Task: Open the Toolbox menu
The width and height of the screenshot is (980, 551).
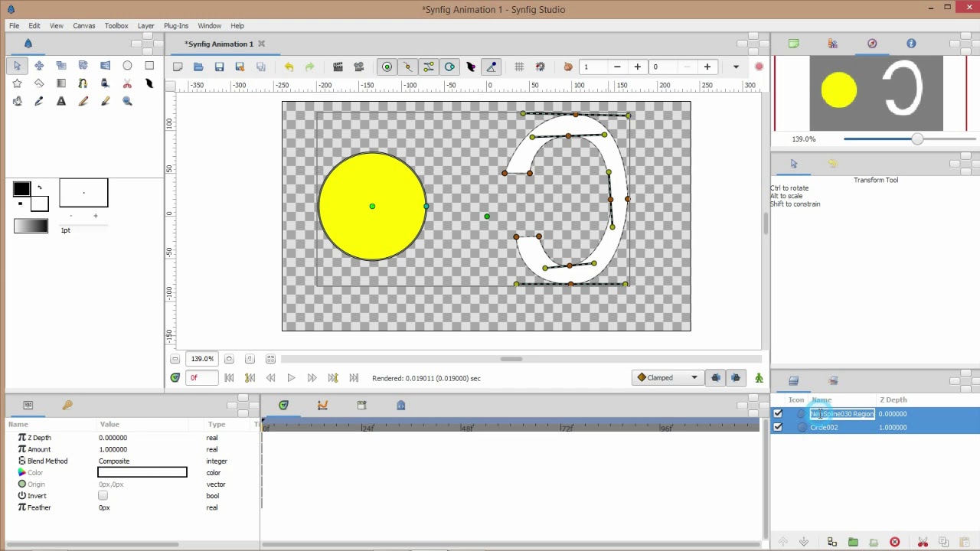Action: click(x=116, y=25)
